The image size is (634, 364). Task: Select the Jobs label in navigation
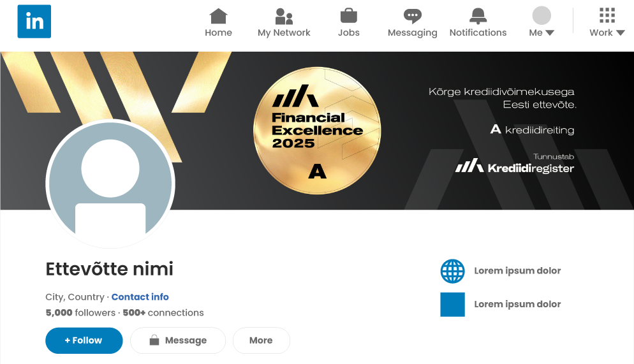(348, 33)
